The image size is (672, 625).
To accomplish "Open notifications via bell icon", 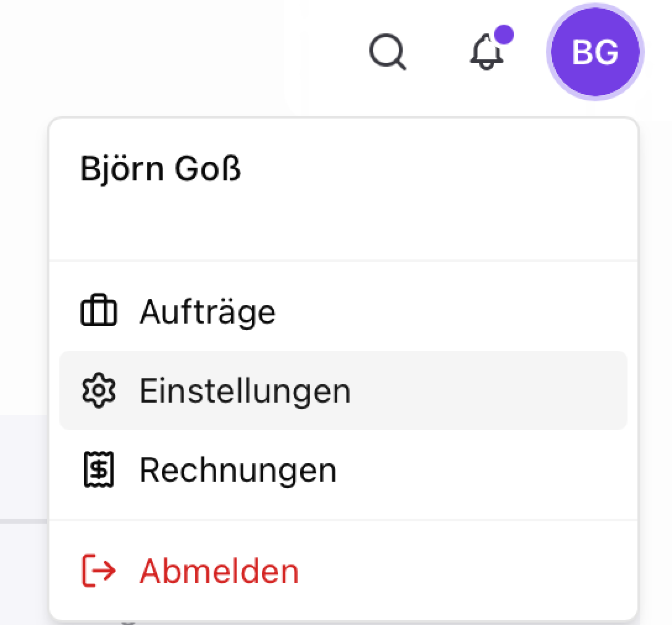I will (487, 51).
